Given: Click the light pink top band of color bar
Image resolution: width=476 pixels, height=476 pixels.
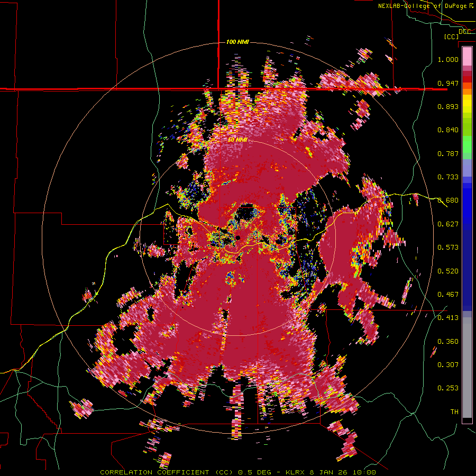Looking at the screenshot, I should [x=467, y=56].
